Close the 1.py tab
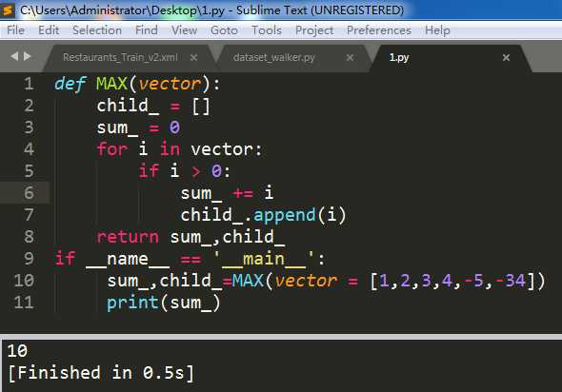The height and width of the screenshot is (392, 562). tap(506, 57)
